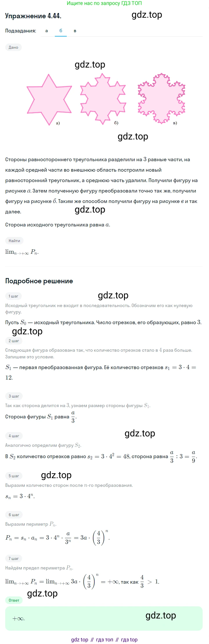Viewport: 209px width, 644px height.
Task: Click the Упражнение 4.44 heading
Action: [x=33, y=16]
